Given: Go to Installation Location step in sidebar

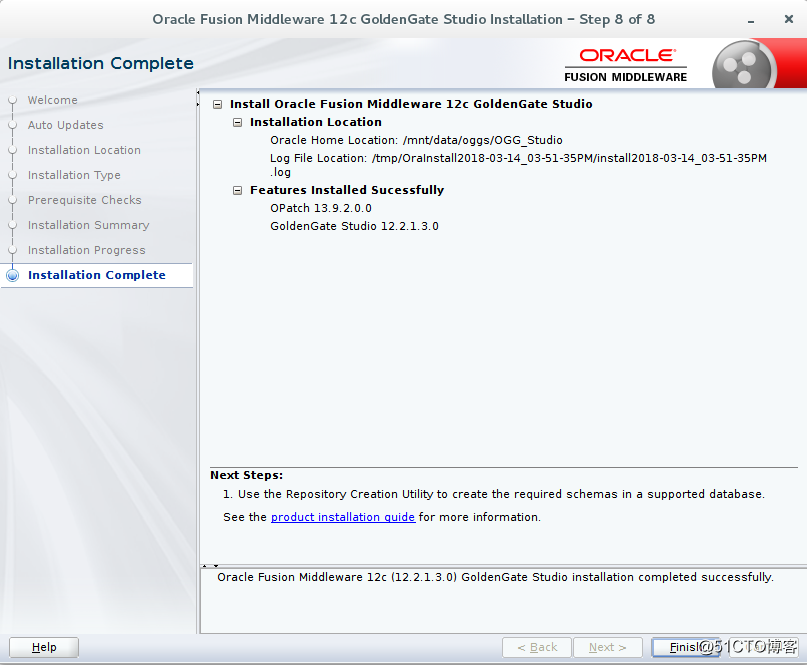Looking at the screenshot, I should 84,150.
